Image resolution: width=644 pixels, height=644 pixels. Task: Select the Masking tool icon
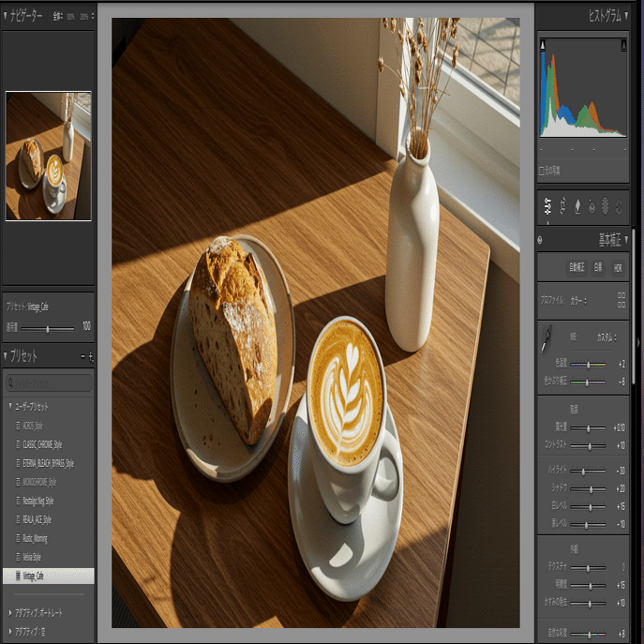point(605,206)
